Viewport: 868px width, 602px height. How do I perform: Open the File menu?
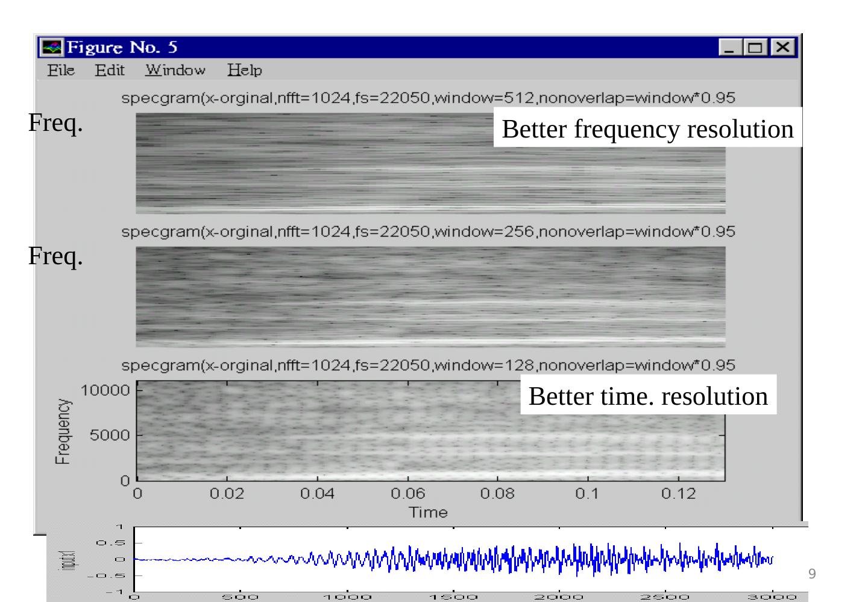pyautogui.click(x=61, y=71)
